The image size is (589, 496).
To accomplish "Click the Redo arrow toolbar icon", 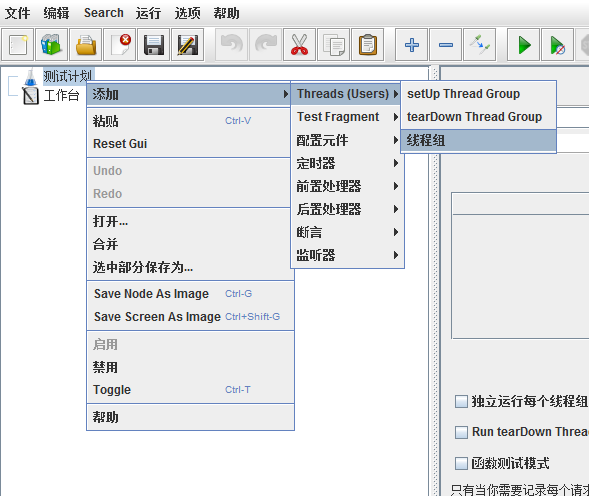I will [266, 45].
